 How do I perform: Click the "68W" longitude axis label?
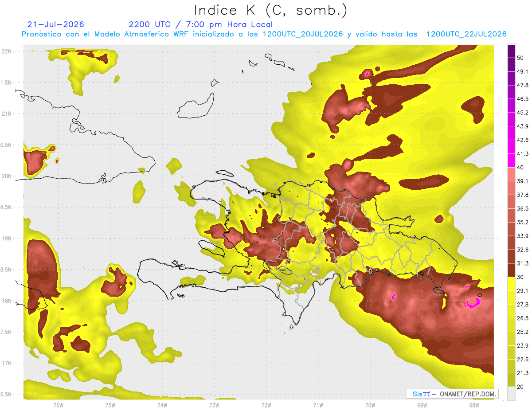coord(473,405)
